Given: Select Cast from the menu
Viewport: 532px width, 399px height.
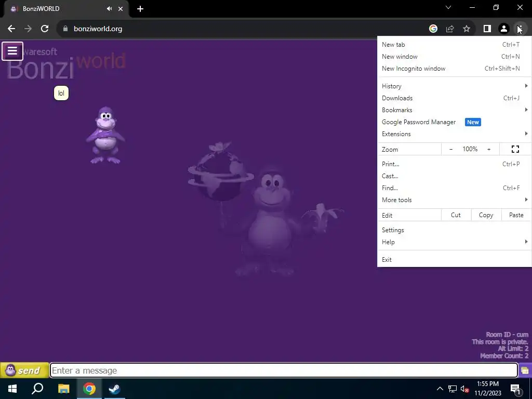Looking at the screenshot, I should [454, 176].
